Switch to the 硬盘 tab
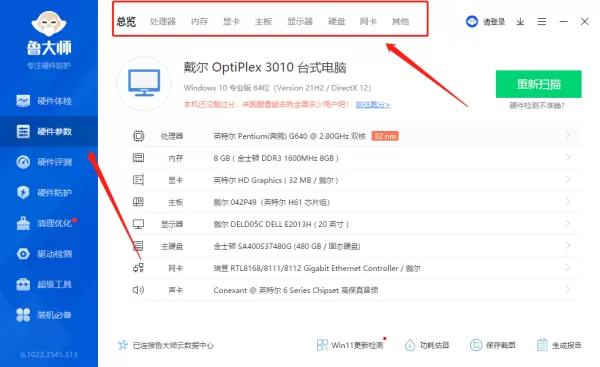The height and width of the screenshot is (367, 600). point(337,21)
